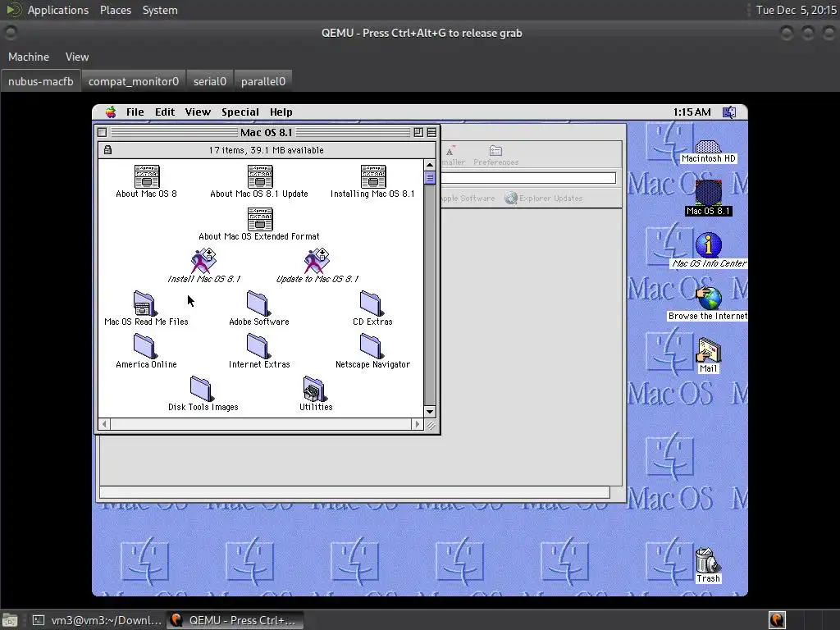Open the About Mac OS 8 document icon
This screenshot has width=840, height=630.
[146, 176]
